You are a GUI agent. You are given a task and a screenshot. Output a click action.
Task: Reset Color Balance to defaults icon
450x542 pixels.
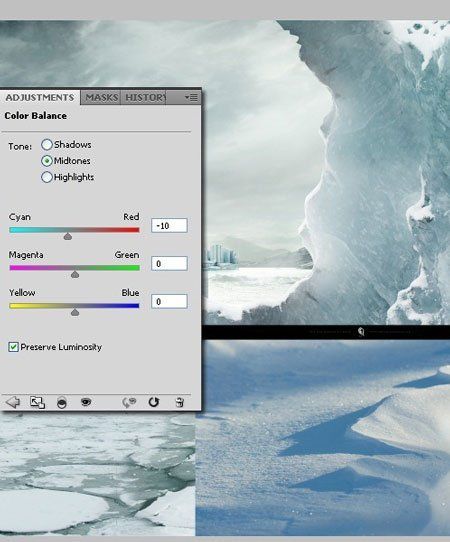pyautogui.click(x=153, y=402)
